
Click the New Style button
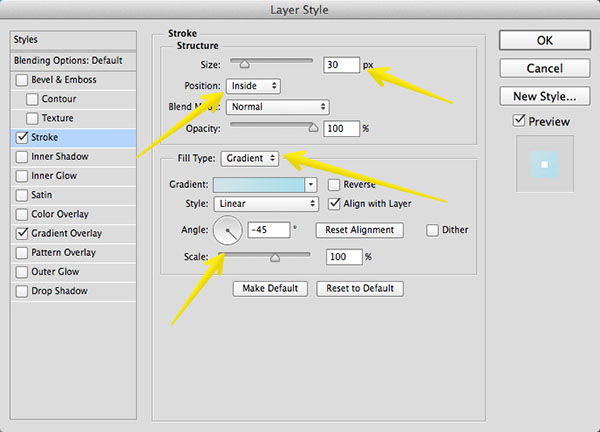click(544, 97)
